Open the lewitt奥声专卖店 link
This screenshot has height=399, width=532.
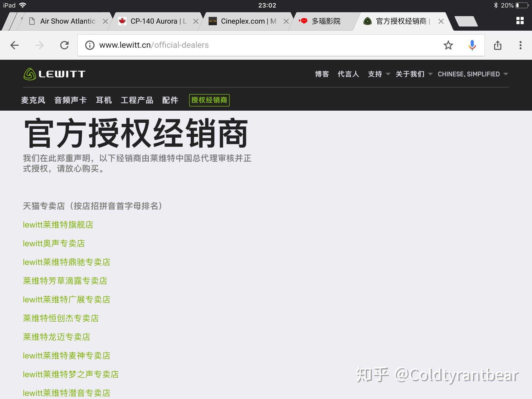(x=54, y=243)
